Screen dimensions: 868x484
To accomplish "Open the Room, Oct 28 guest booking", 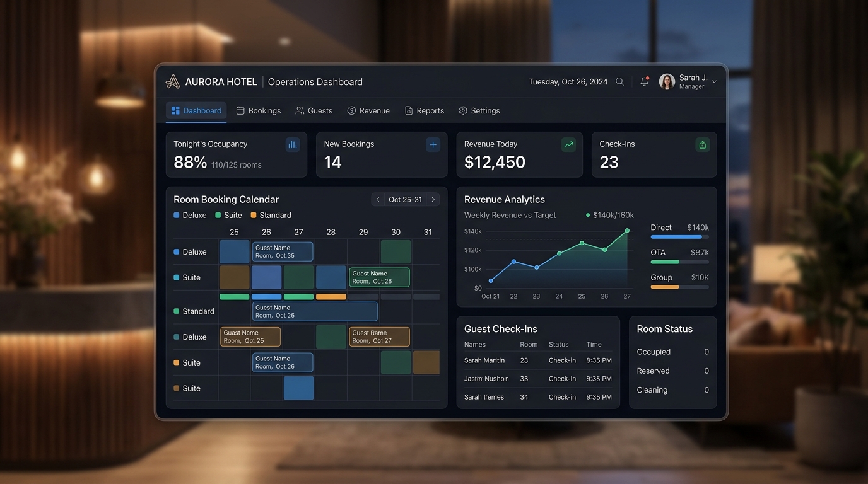I will click(x=379, y=277).
